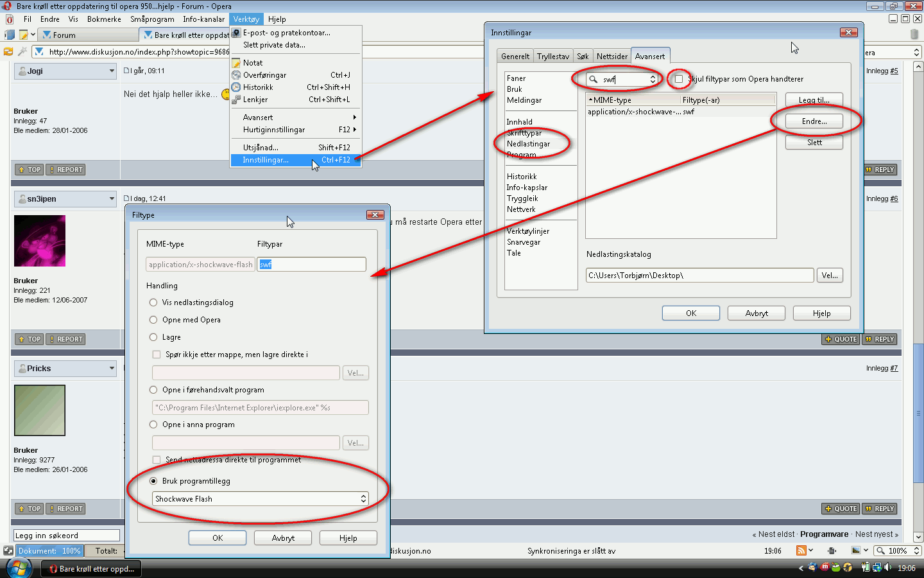
Task: Open Overføringar from the Verktøy menu
Action: pos(296,75)
